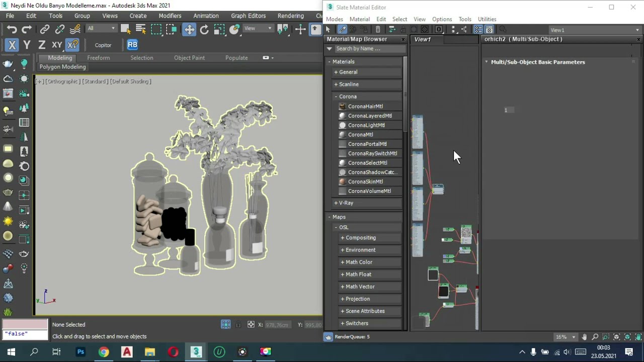Click the delete selected trash icon
Screen dimensions: 644x362
tap(378, 30)
